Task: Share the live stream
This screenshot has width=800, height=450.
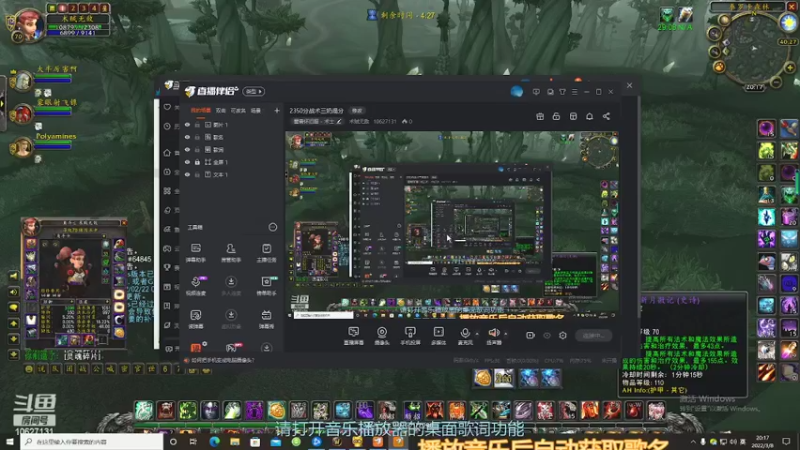Action: pyautogui.click(x=606, y=116)
